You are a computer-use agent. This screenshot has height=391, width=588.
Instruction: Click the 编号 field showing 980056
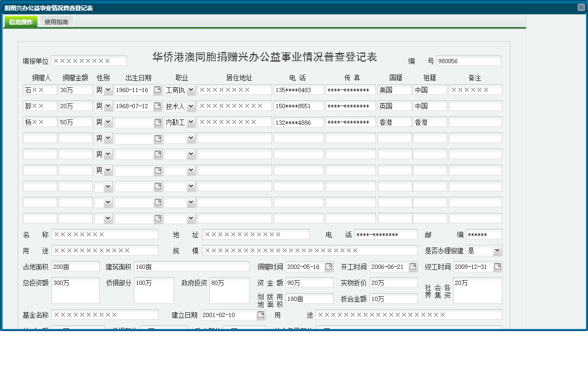(469, 61)
